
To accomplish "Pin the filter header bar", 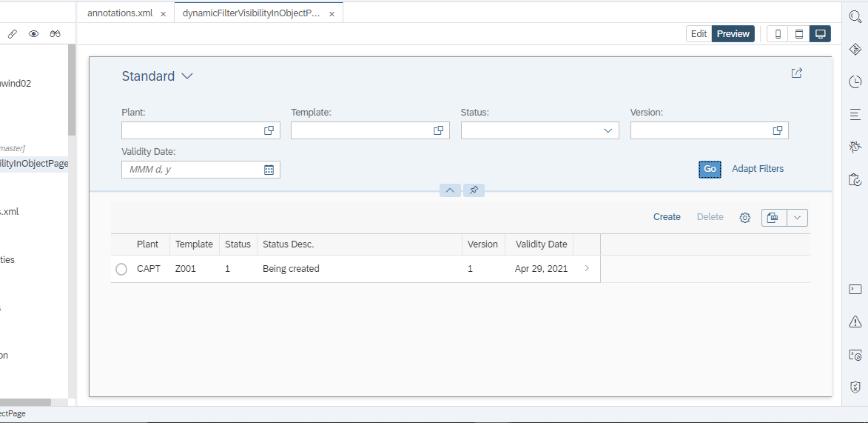I will [x=474, y=190].
